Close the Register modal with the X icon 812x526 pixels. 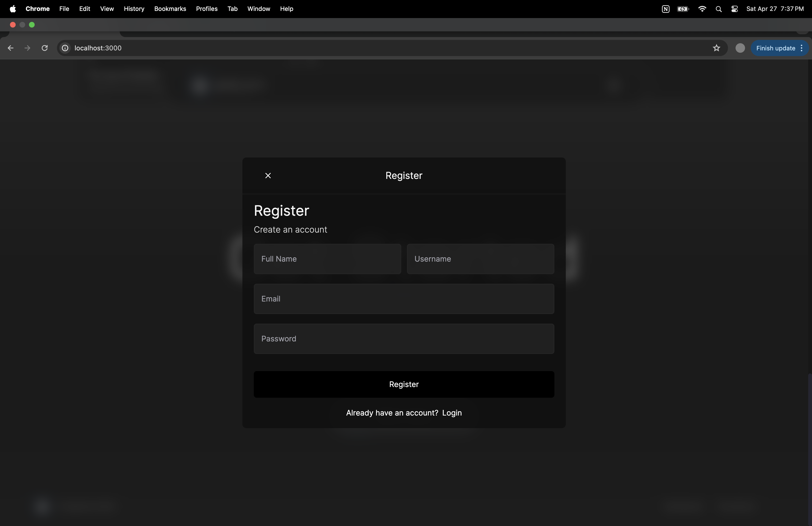pyautogui.click(x=268, y=175)
